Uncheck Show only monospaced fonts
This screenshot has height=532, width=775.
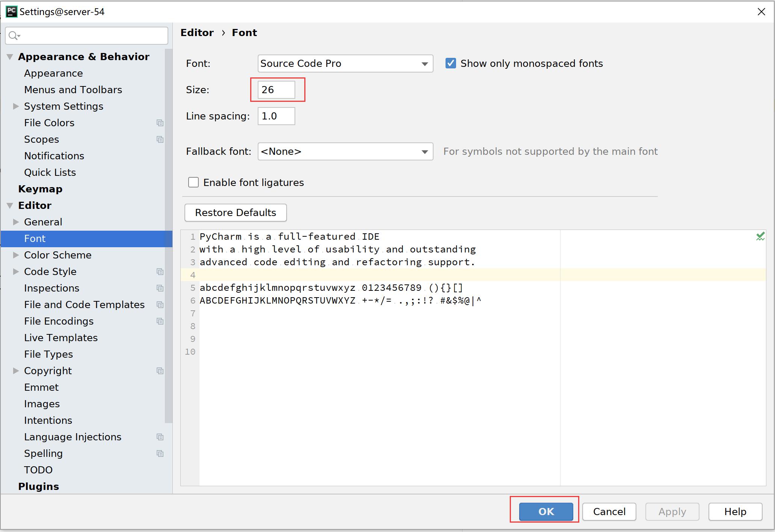coord(451,63)
